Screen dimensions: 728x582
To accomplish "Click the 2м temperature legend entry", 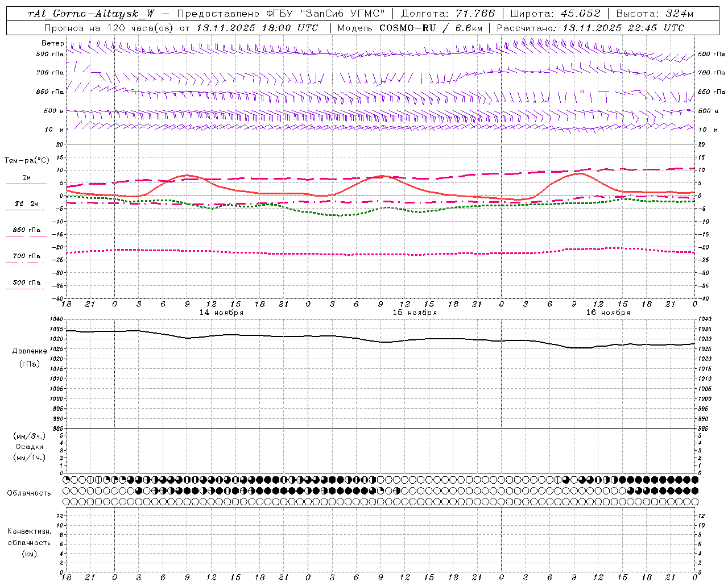I will pos(27,178).
